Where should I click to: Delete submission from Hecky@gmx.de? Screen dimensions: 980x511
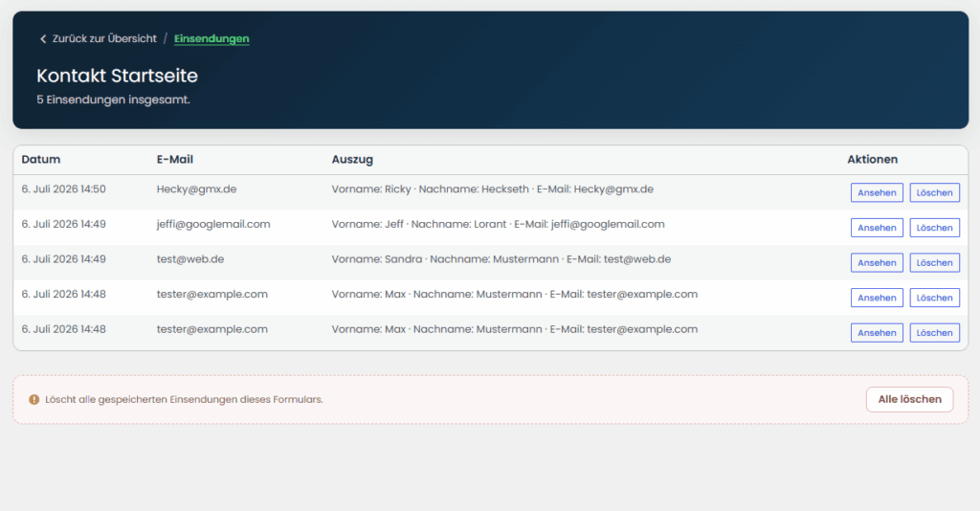click(934, 192)
